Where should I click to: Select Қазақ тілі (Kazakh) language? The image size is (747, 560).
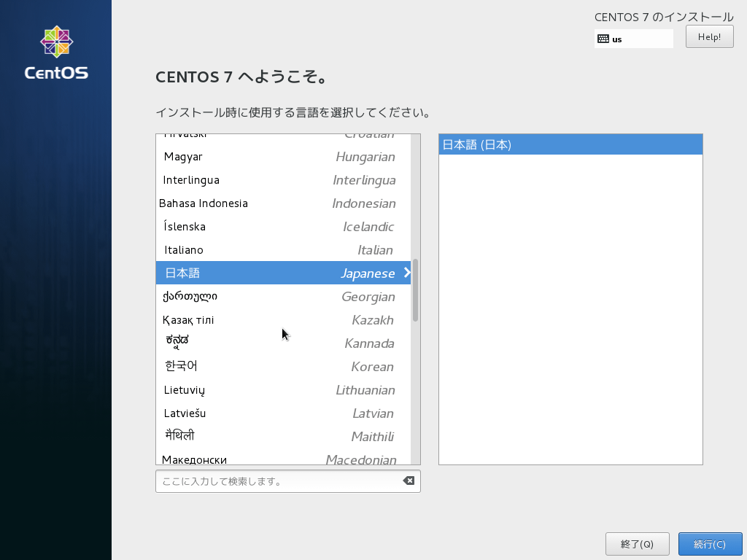pyautogui.click(x=255, y=319)
